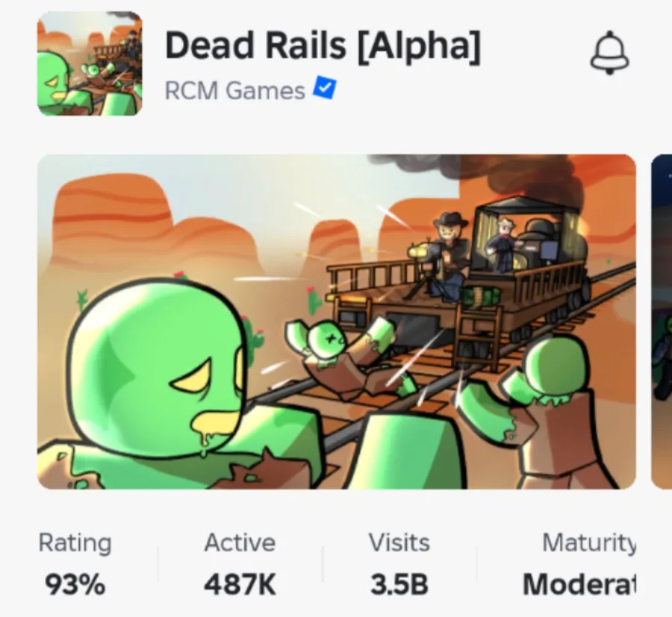672x617 pixels.
Task: Click the Active stat label
Action: 240,542
